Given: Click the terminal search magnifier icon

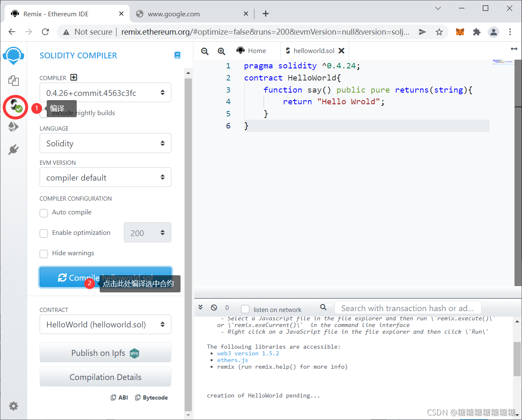Looking at the screenshot, I should tap(323, 307).
